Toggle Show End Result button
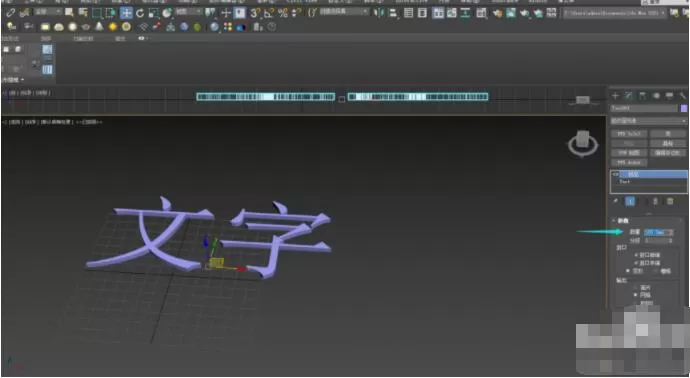Image resolution: width=690 pixels, height=378 pixels. point(630,201)
